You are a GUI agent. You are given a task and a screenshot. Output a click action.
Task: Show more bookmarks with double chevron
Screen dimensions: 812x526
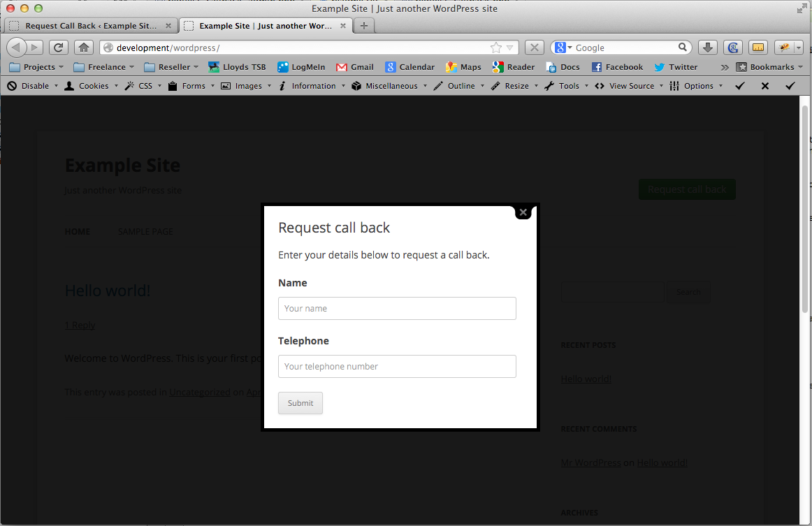coord(725,67)
